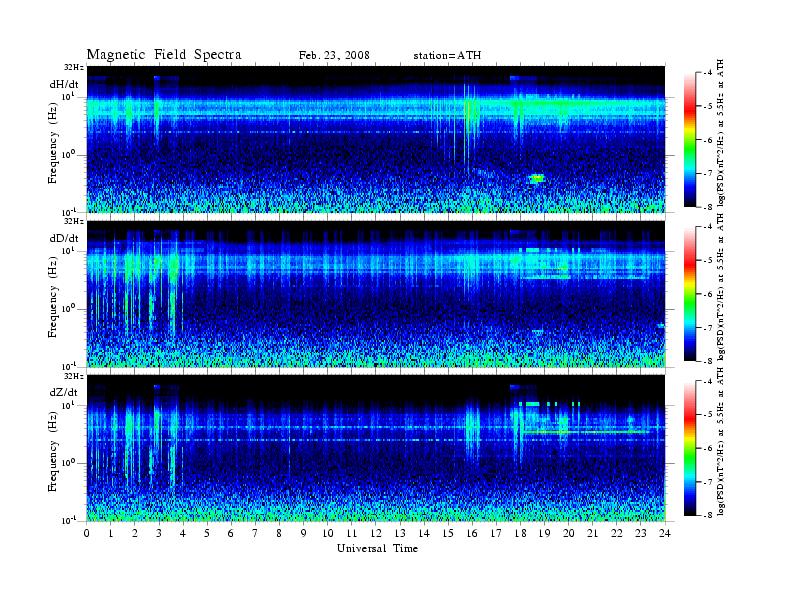Click the x-axis tick label '14'
The image size is (792, 612).
coord(424,533)
